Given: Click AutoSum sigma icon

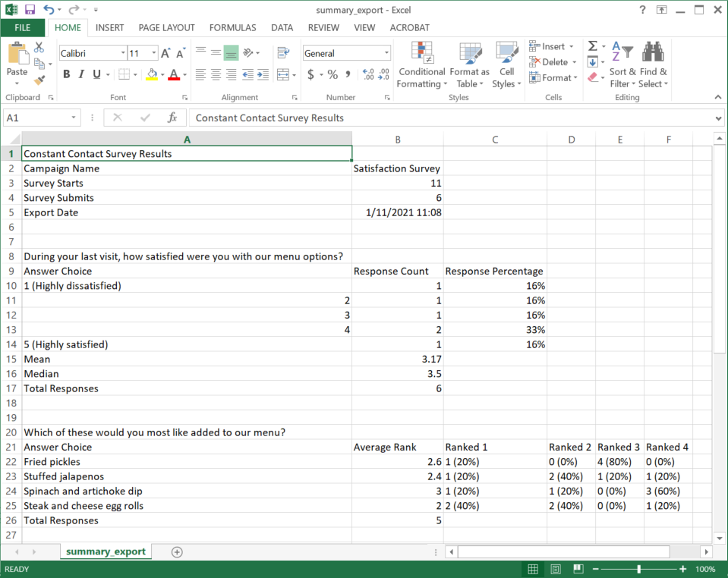Looking at the screenshot, I should pos(593,46).
